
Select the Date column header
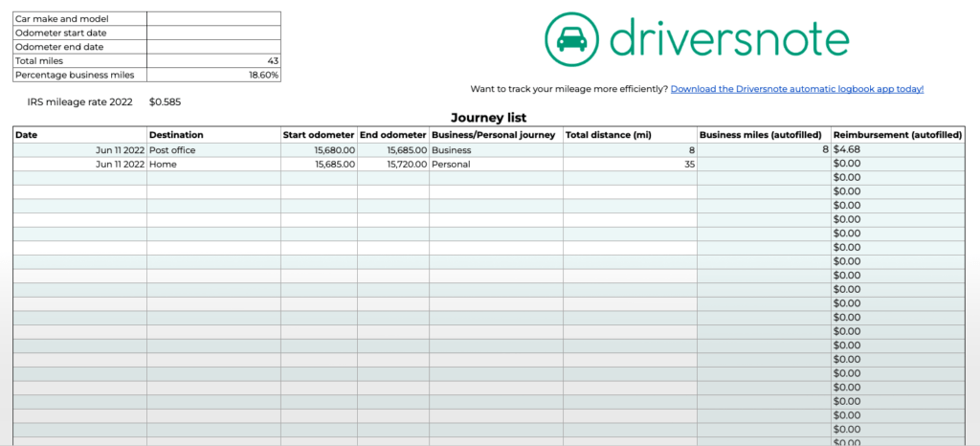click(79, 135)
